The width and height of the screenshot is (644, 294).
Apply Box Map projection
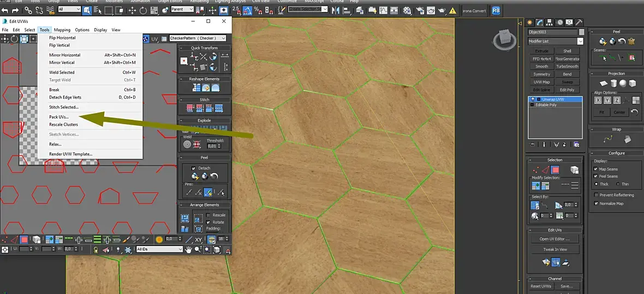(633, 84)
